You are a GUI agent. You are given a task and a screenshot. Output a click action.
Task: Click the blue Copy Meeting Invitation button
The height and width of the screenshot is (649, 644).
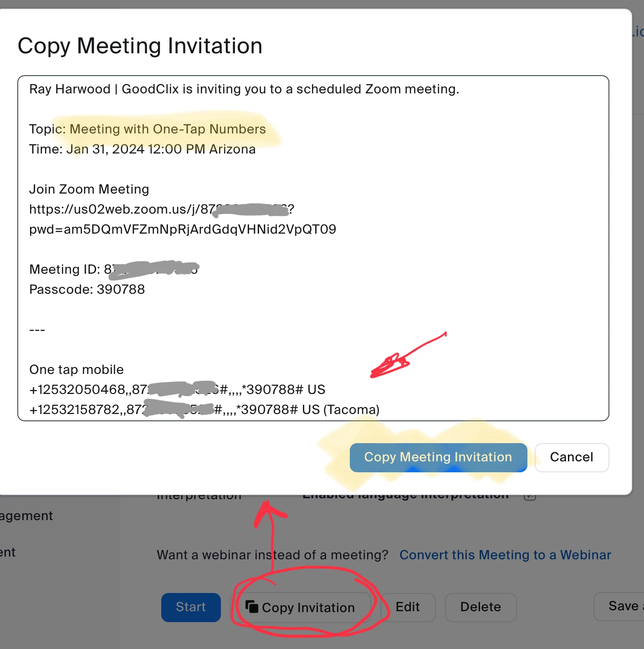[438, 457]
